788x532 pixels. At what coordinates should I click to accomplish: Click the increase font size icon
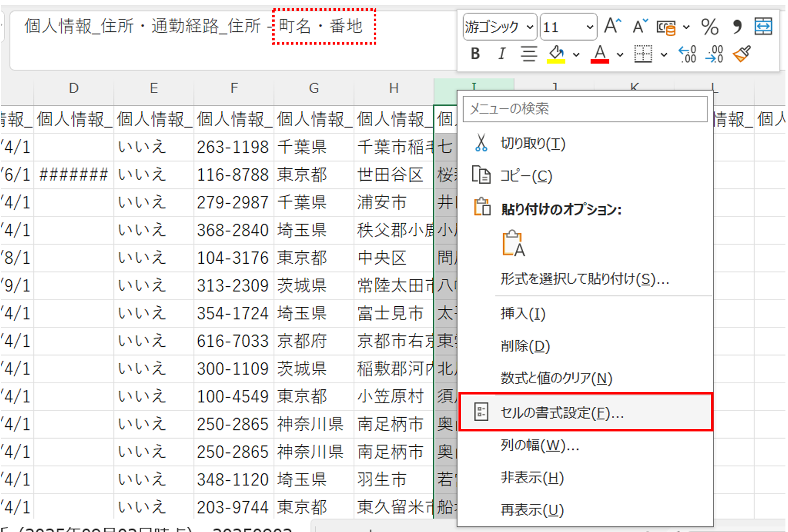pos(612,26)
